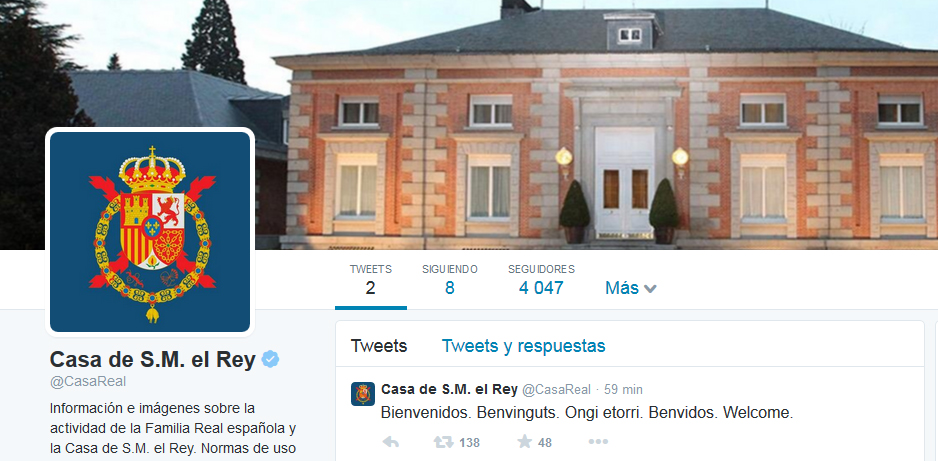Select the Tweets timeline tab heading
The width and height of the screenshot is (938, 461).
pyautogui.click(x=379, y=346)
